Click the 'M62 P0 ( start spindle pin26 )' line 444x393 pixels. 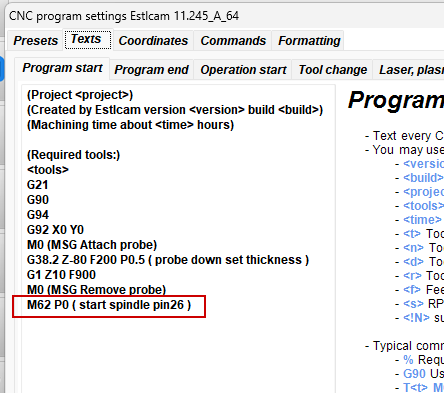[109, 305]
